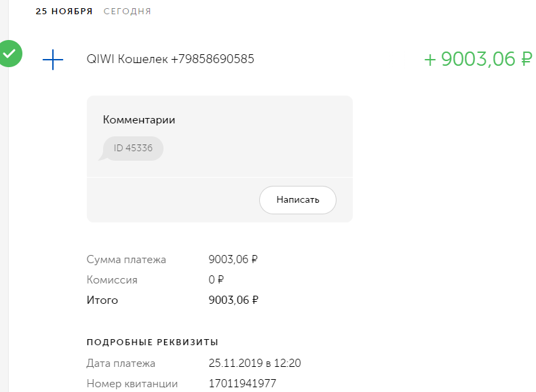Screen dimensions: 536x392
Task: Select receipt number 17011941977
Action: pyautogui.click(x=242, y=384)
